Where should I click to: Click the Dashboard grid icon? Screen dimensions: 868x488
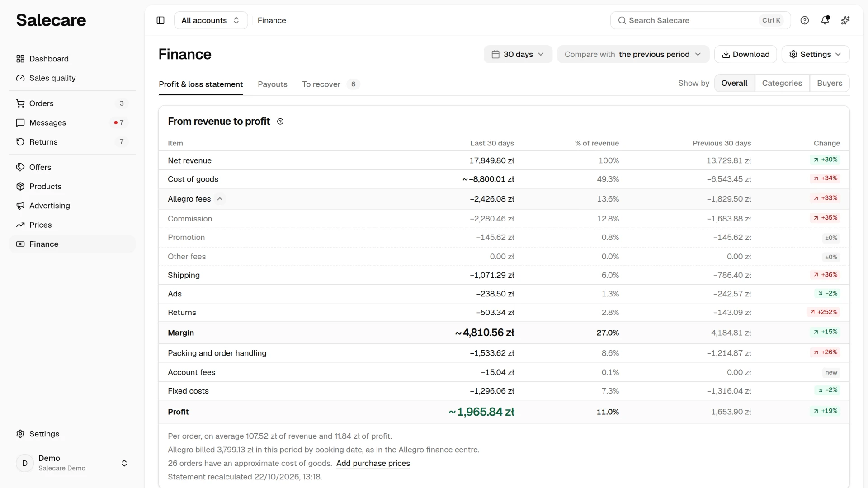click(20, 59)
